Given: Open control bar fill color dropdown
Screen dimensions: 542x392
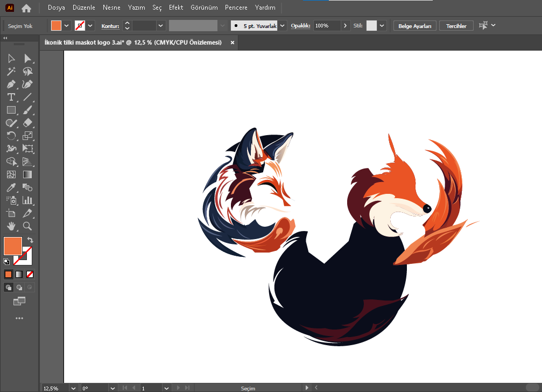Looking at the screenshot, I should point(66,26).
